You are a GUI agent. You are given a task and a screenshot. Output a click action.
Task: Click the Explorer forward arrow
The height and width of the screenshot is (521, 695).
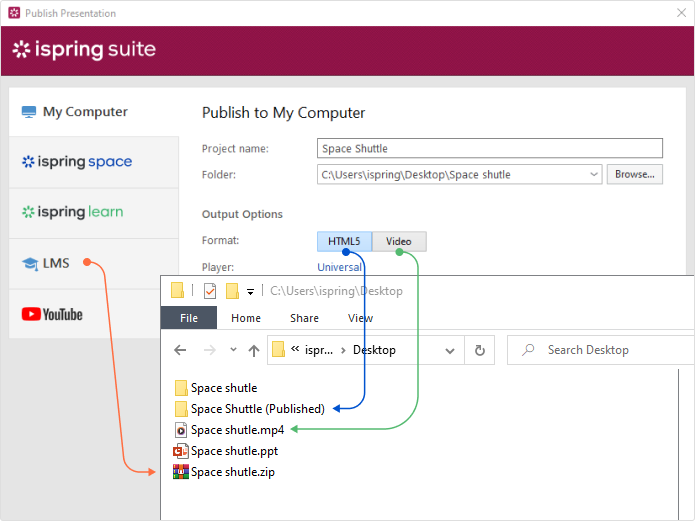tap(210, 350)
